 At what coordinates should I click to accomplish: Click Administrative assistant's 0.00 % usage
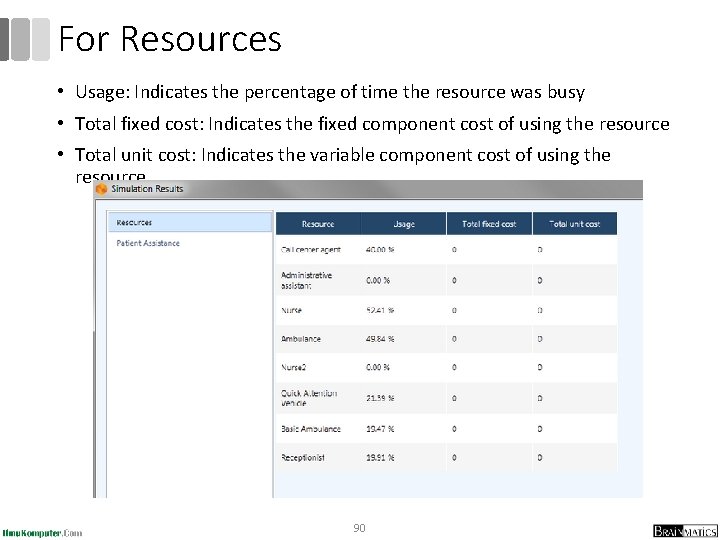(378, 280)
